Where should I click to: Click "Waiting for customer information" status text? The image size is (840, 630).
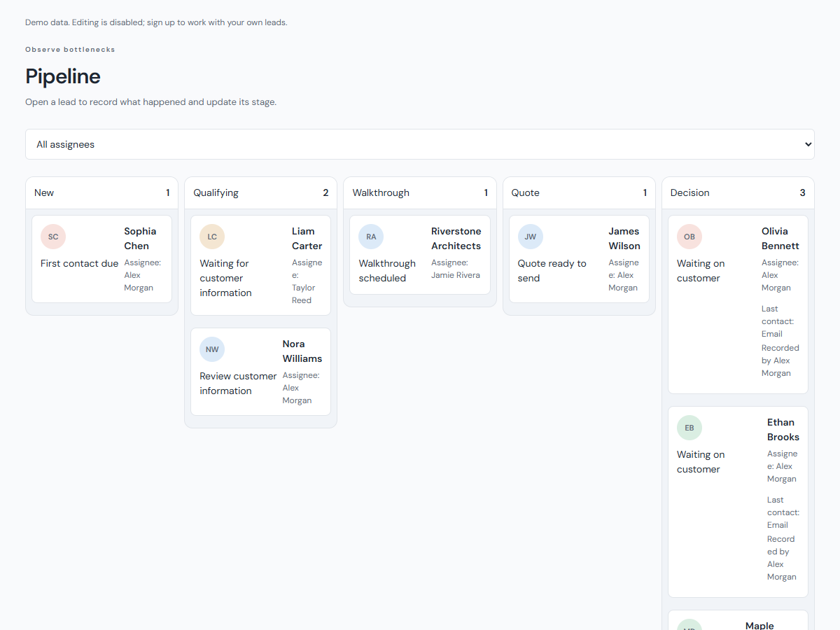225,279
